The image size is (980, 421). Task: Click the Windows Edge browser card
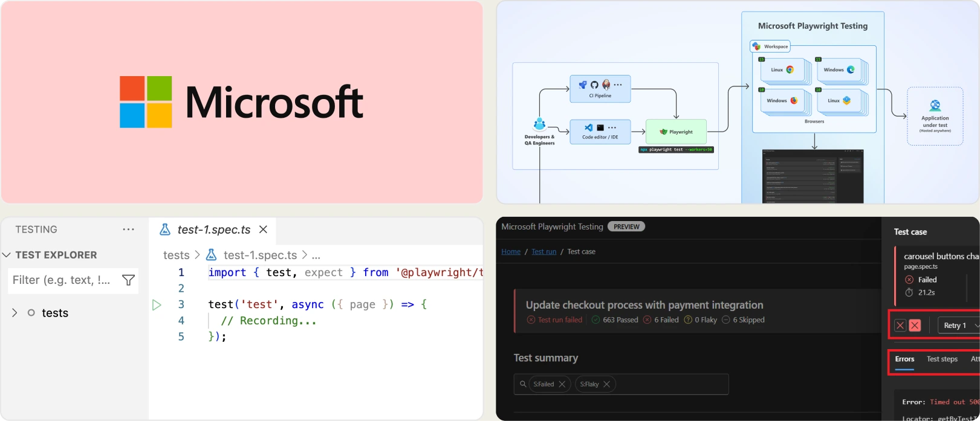(x=839, y=70)
